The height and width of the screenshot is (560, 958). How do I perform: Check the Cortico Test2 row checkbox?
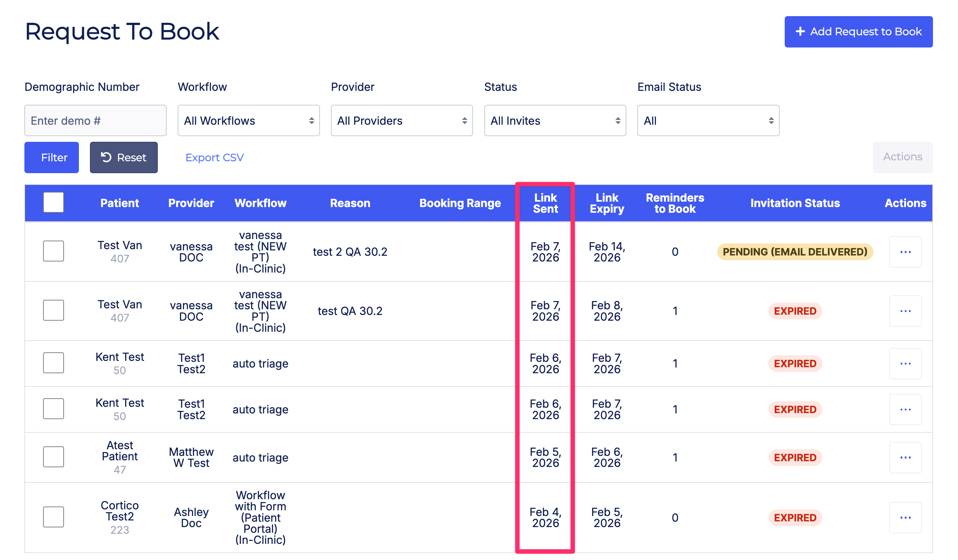53,517
